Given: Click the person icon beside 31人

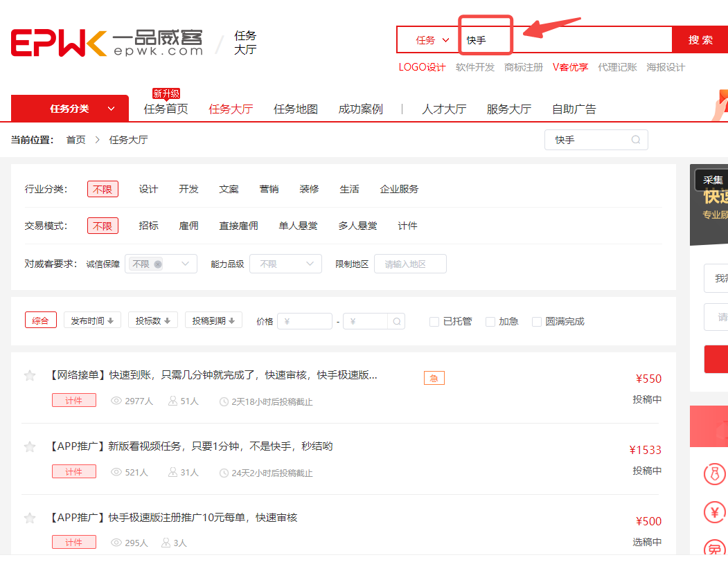Looking at the screenshot, I should [x=172, y=472].
